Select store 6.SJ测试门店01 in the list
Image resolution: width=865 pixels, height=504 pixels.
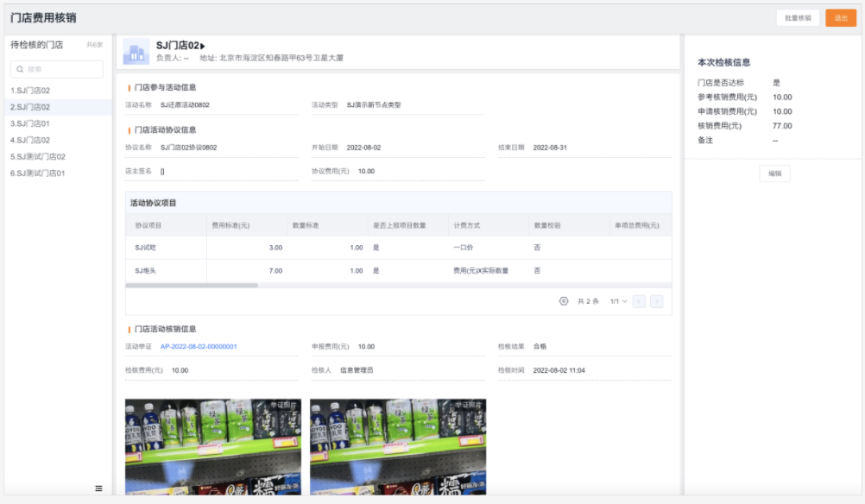coord(58,173)
